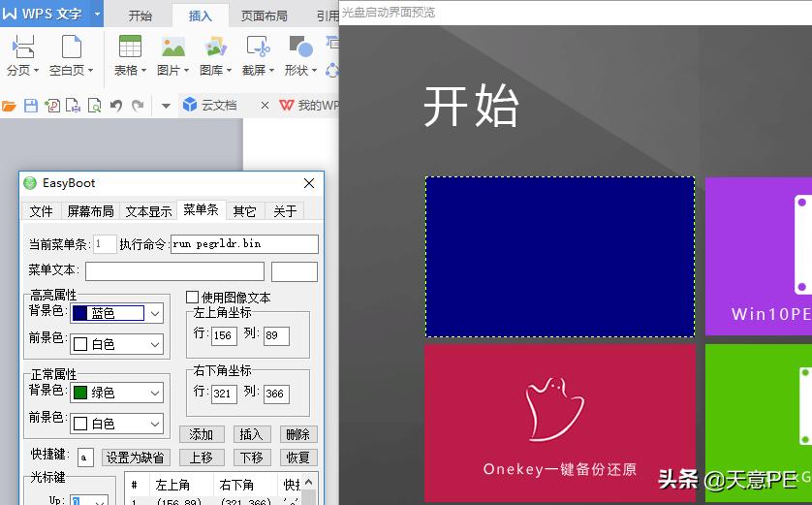Click the 云文档 cloud document cube icon
This screenshot has width=812, height=505.
[190, 105]
